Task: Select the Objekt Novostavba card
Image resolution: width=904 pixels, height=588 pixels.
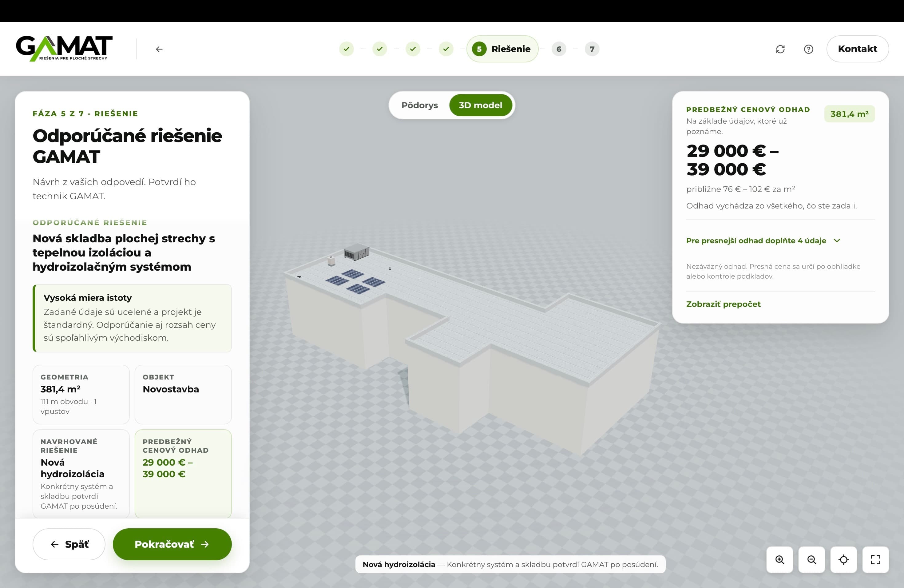Action: [183, 394]
